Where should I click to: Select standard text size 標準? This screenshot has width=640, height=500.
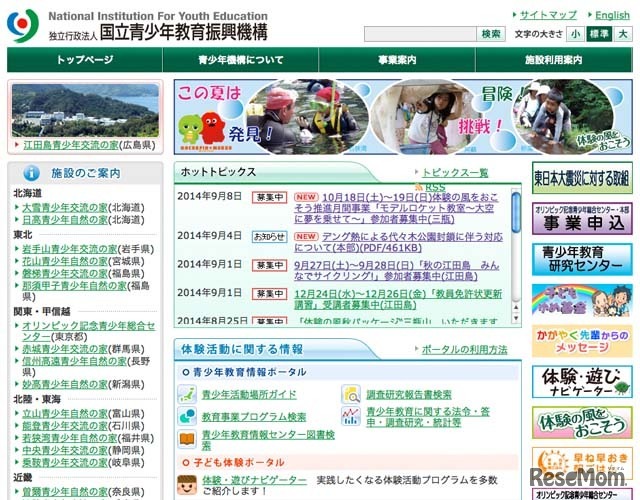coord(599,34)
